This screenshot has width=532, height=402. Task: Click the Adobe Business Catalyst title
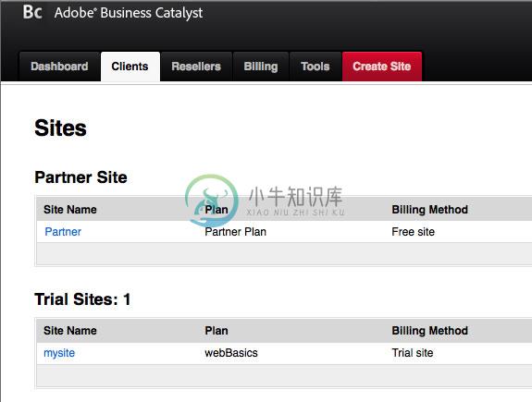[x=129, y=13]
